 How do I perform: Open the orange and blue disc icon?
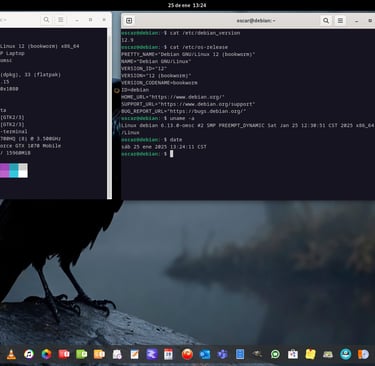(x=363, y=354)
